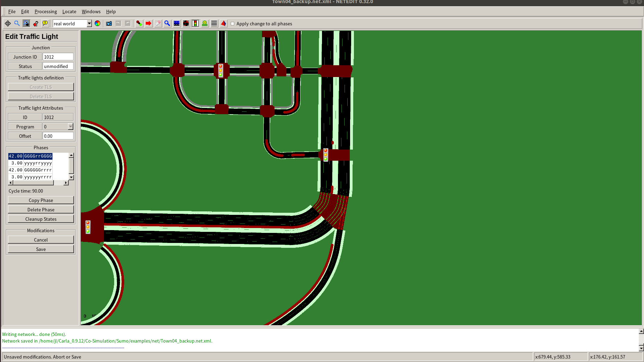Select the blue magnifier inspect mode
This screenshot has width=644, height=362.
(167, 24)
